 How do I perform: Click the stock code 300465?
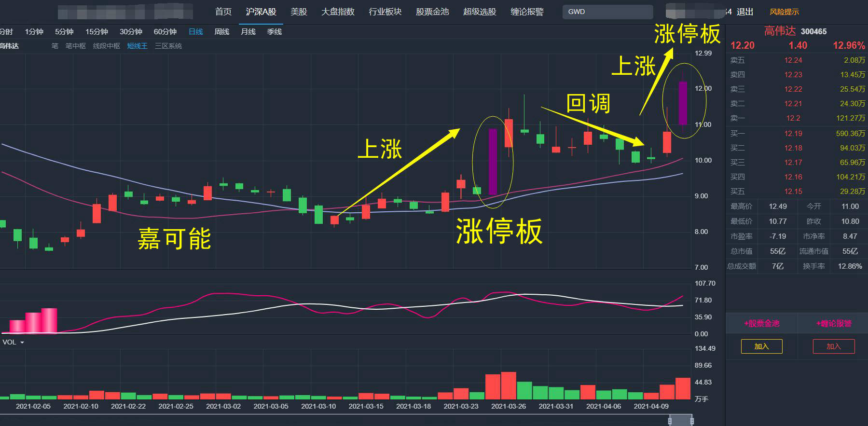813,31
